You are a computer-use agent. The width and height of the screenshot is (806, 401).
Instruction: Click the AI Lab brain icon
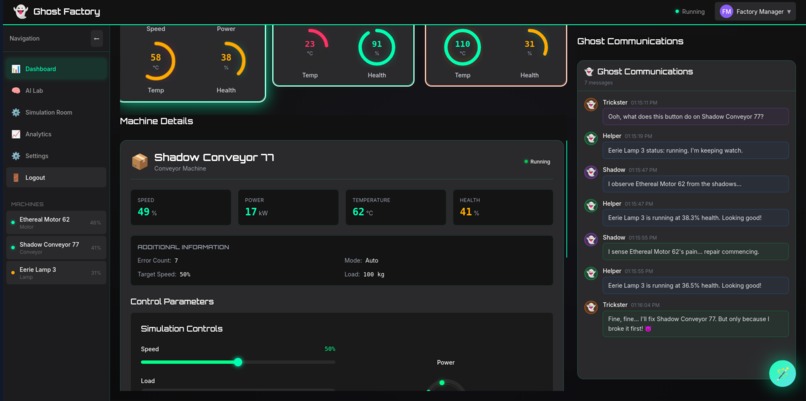[x=16, y=90]
